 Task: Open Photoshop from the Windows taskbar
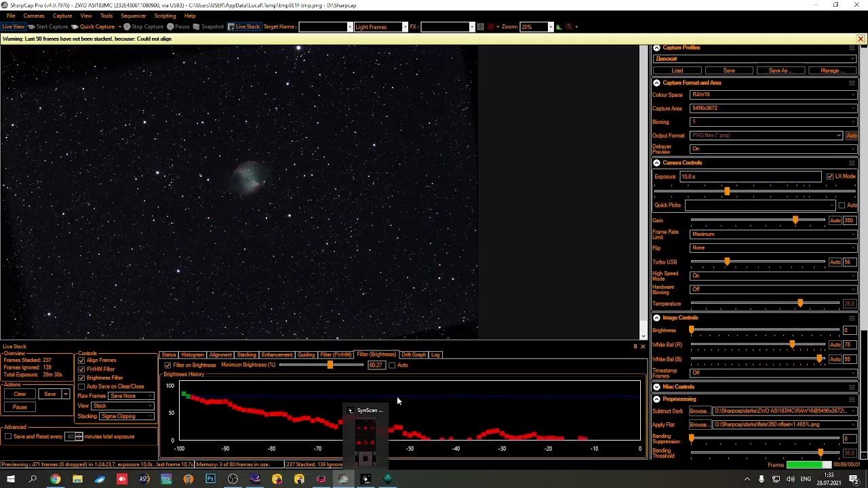pyautogui.click(x=210, y=479)
